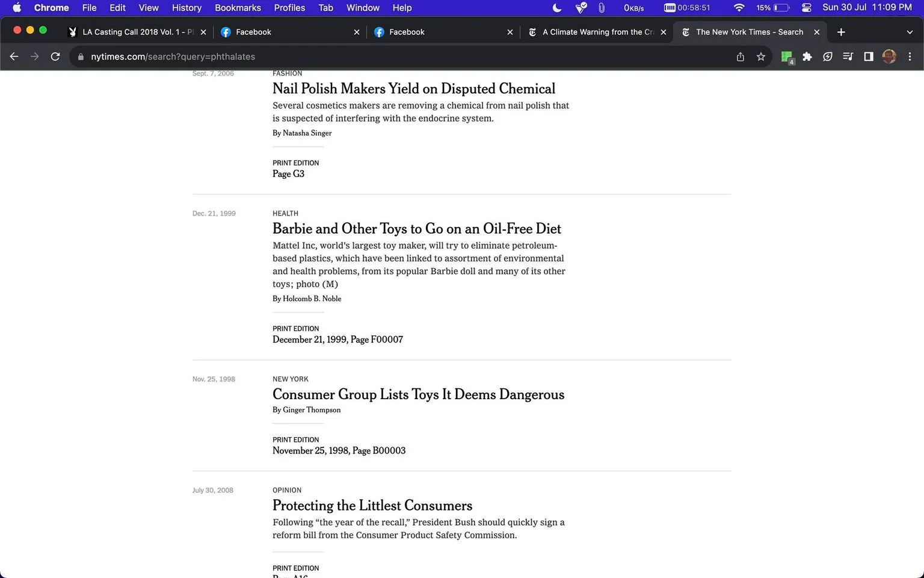Click the byline By Ginger Thompson
The height and width of the screenshot is (578, 924).
click(307, 410)
